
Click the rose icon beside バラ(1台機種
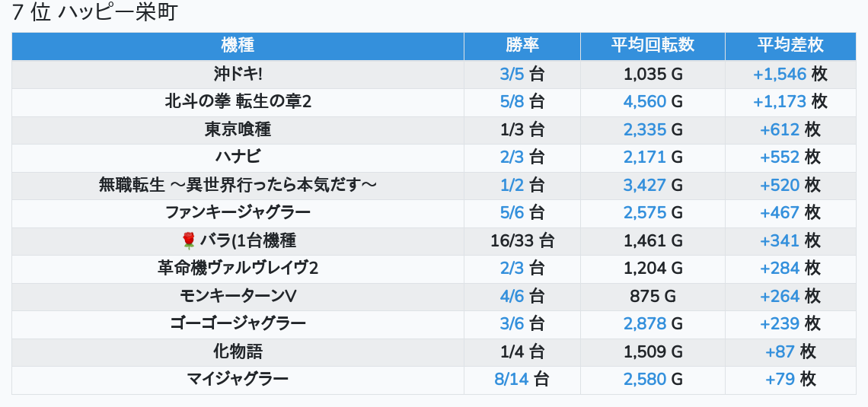(189, 241)
